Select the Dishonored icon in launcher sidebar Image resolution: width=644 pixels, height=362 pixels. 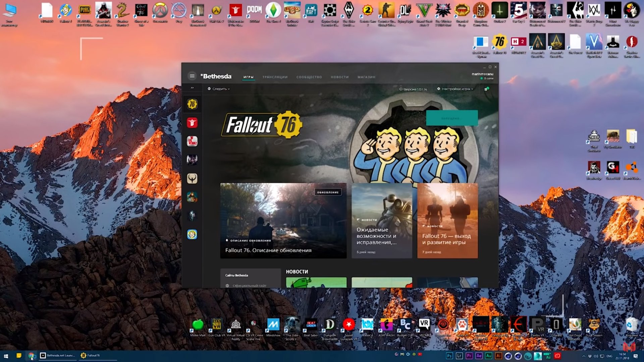click(x=192, y=216)
